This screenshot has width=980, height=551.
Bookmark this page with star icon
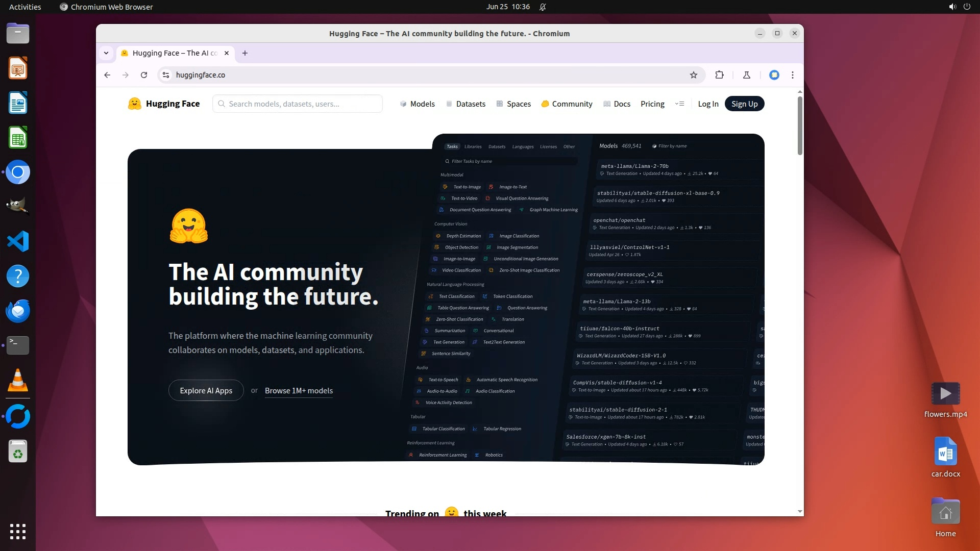[693, 75]
